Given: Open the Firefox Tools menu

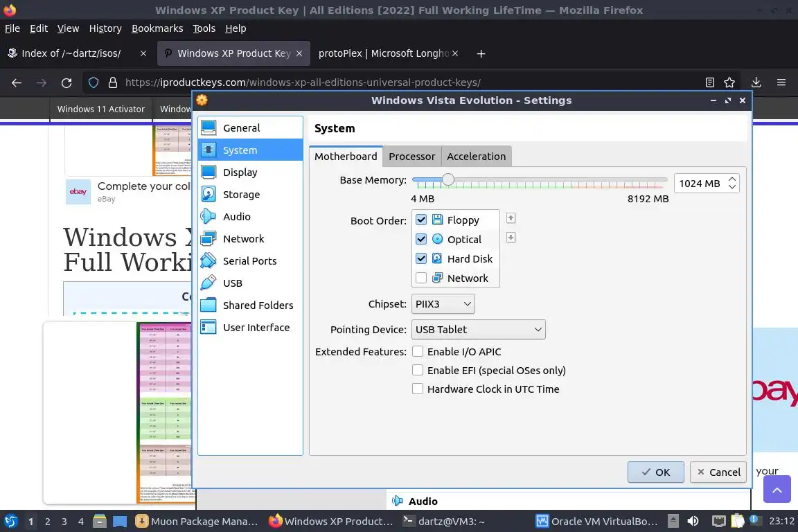Looking at the screenshot, I should coord(204,28).
